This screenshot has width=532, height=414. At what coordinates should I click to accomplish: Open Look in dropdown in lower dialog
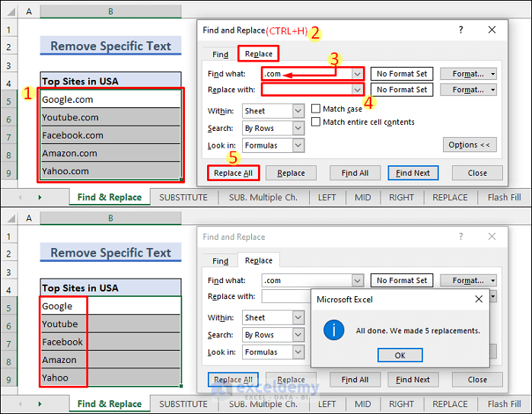[x=298, y=352]
